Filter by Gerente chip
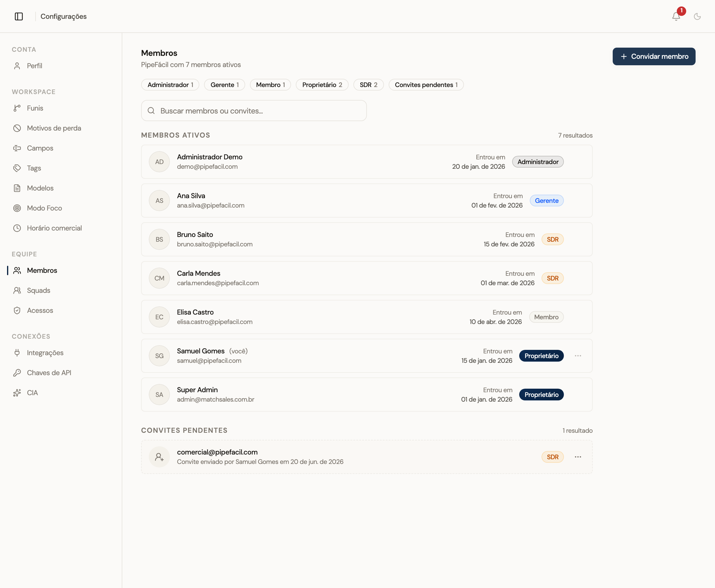This screenshot has height=588, width=715. tap(225, 85)
